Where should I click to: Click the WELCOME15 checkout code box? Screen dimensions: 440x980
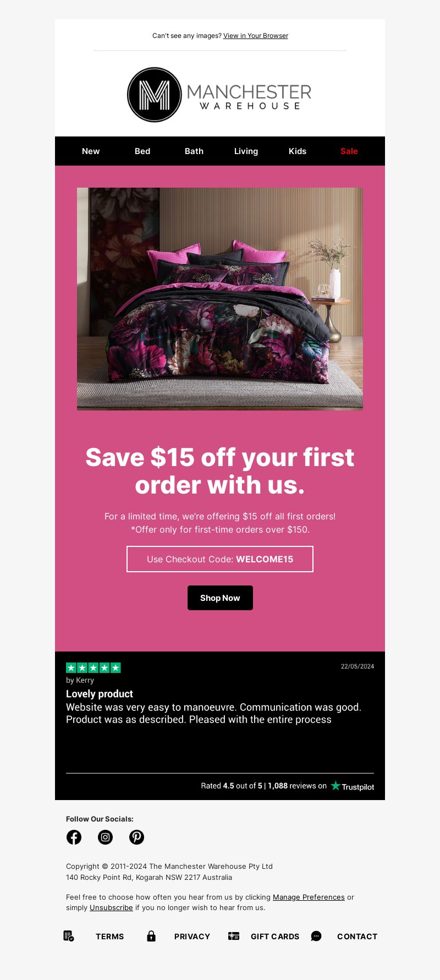(x=220, y=559)
